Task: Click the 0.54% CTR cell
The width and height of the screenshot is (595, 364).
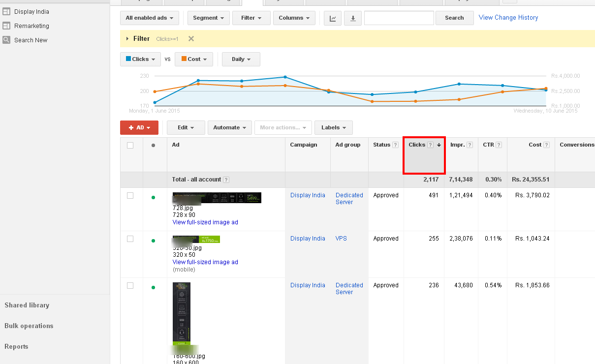Action: click(492, 285)
